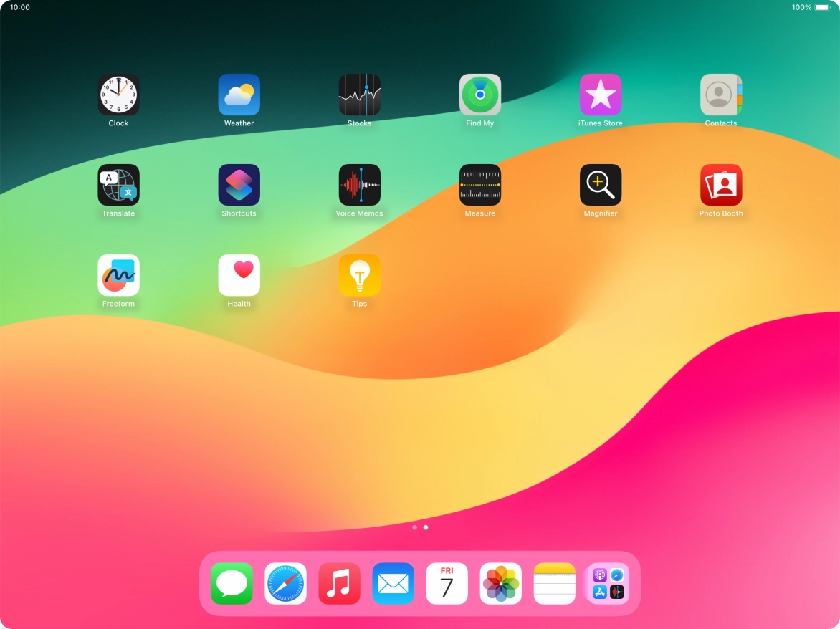Open the Translate app
Screen dimensions: 840x629
click(x=118, y=185)
